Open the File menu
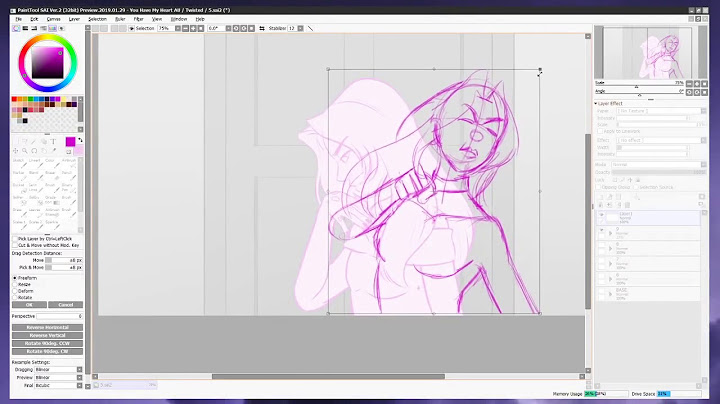 (19, 19)
